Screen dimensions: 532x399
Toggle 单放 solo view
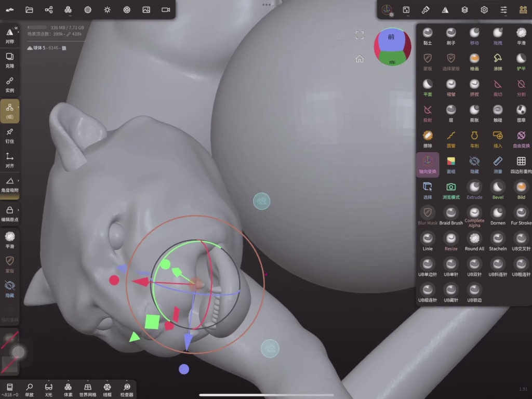30,390
